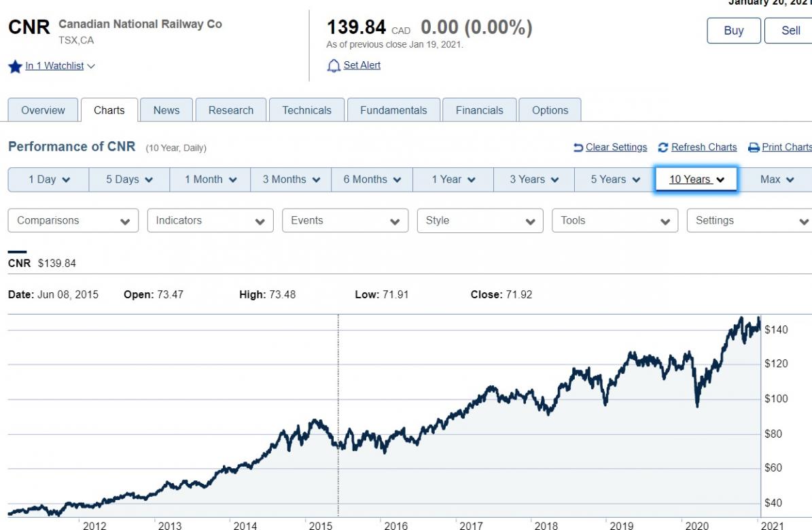Viewport: 812px width, 530px height.
Task: Click the 2020 price dip on chart
Action: (x=697, y=404)
